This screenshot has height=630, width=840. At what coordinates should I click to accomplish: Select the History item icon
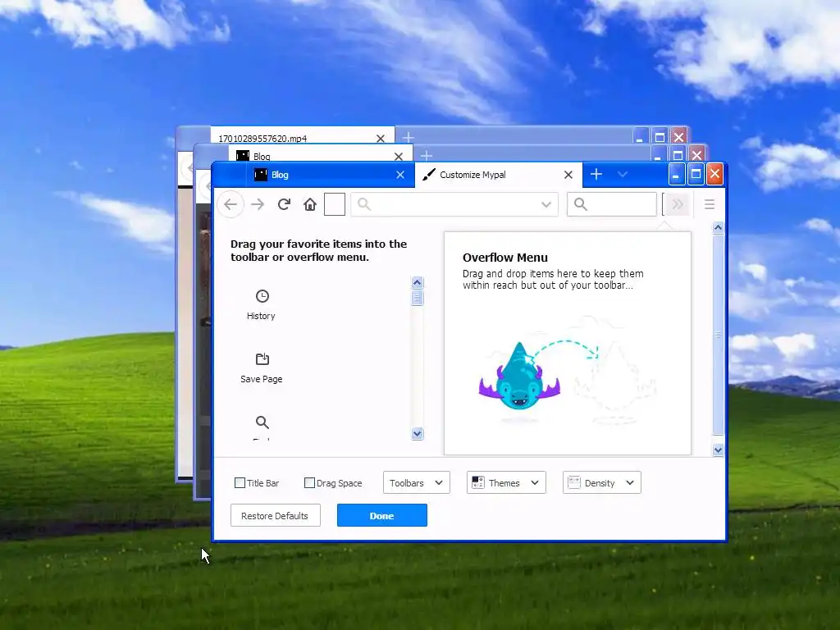(262, 296)
